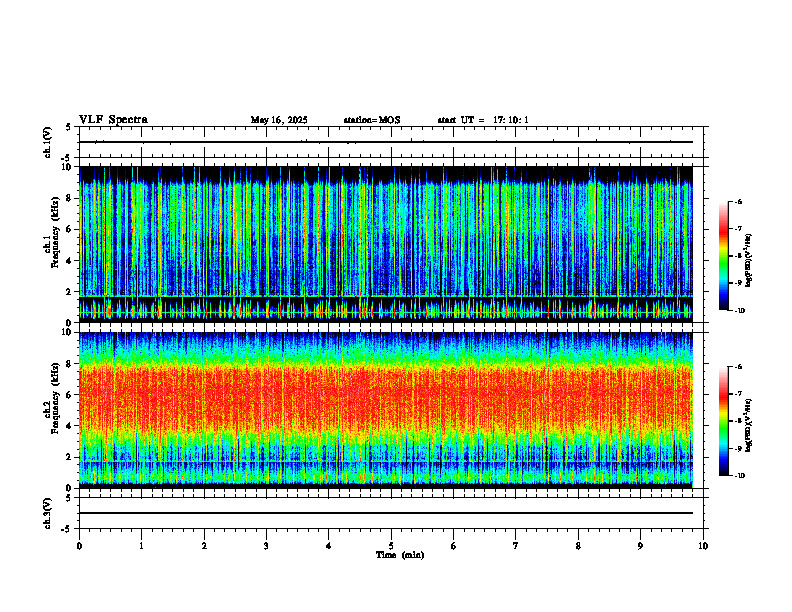
Task: Click the ch.1 spectrogram at 6 kHz
Action: coord(386,229)
